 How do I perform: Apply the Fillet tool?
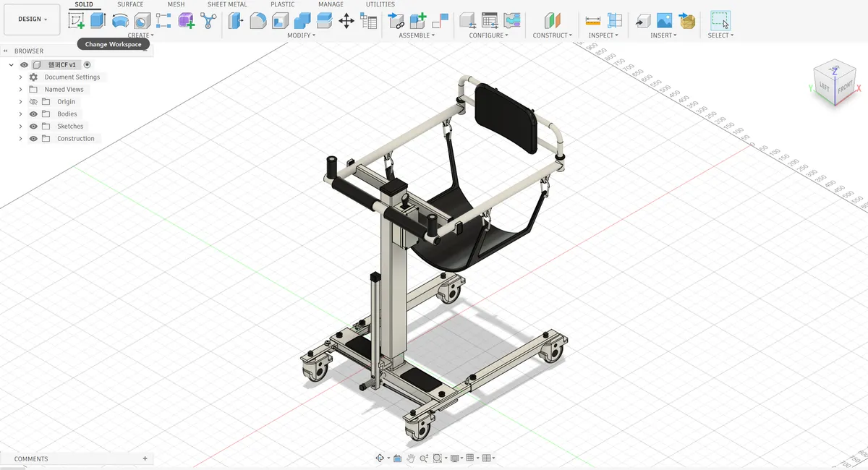258,21
